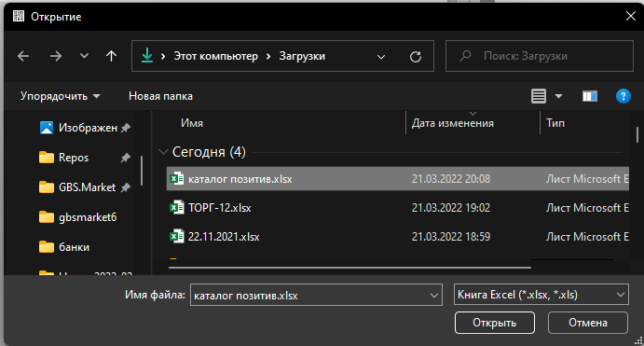Sort by the Дата изменения column header

[x=453, y=123]
